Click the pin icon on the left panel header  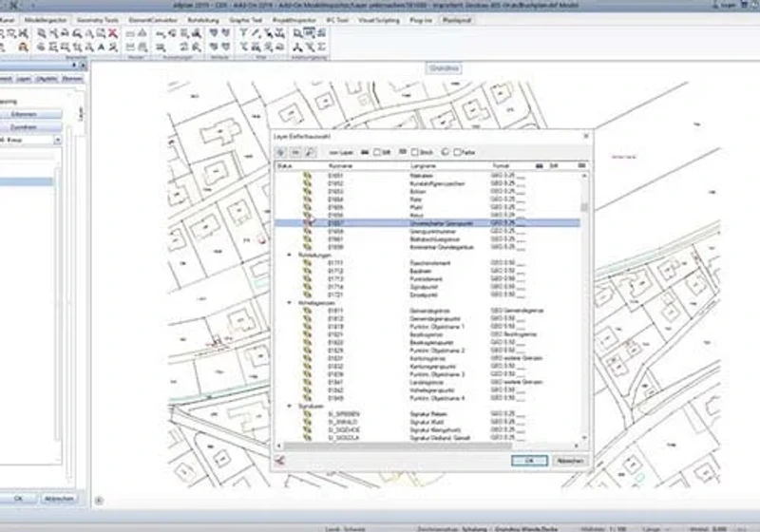(74, 65)
